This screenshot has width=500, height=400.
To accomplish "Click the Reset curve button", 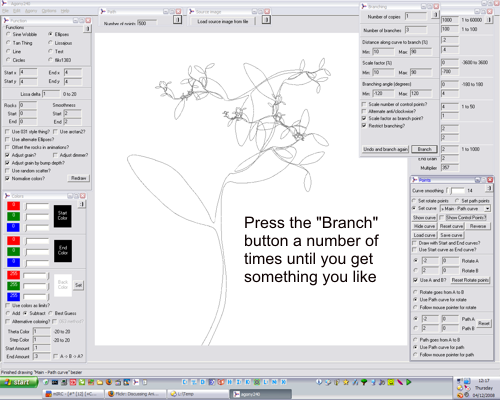I will pyautogui.click(x=451, y=226).
